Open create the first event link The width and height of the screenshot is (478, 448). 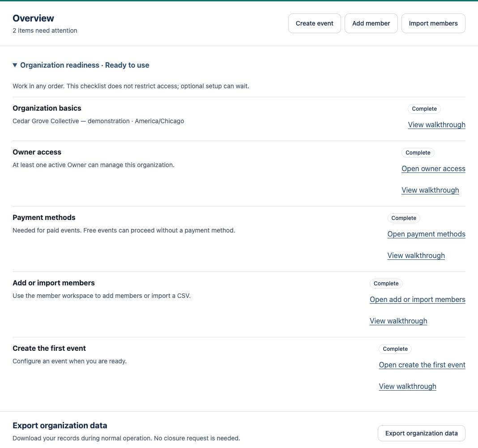[422, 365]
